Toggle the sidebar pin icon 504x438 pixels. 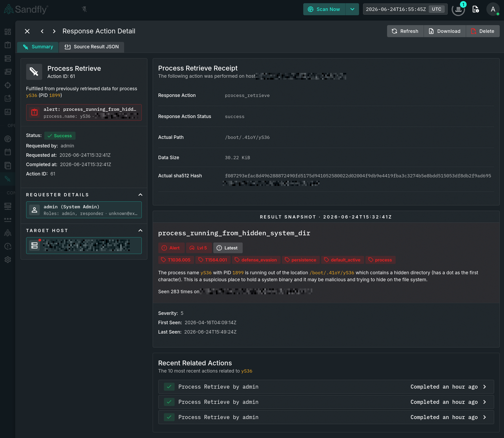(x=84, y=9)
